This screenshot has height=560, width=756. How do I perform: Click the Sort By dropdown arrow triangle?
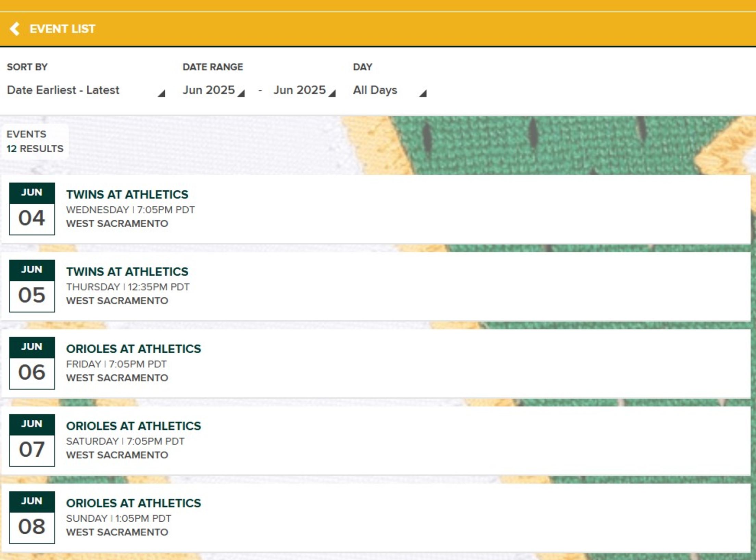click(x=162, y=93)
